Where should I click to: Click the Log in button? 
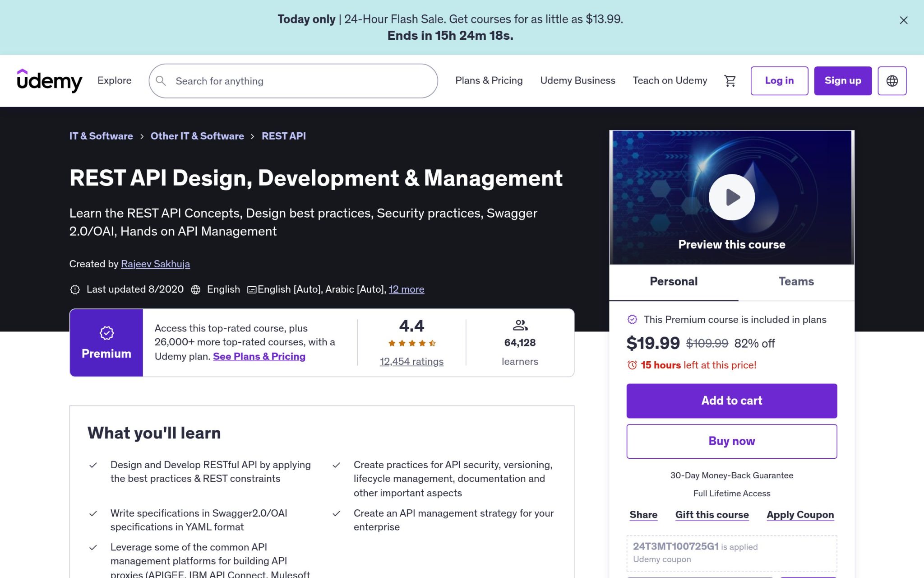coord(779,81)
